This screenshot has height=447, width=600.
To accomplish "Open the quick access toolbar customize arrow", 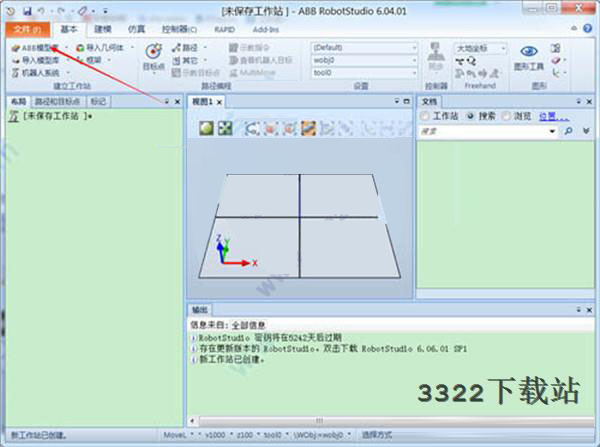I will coord(106,11).
